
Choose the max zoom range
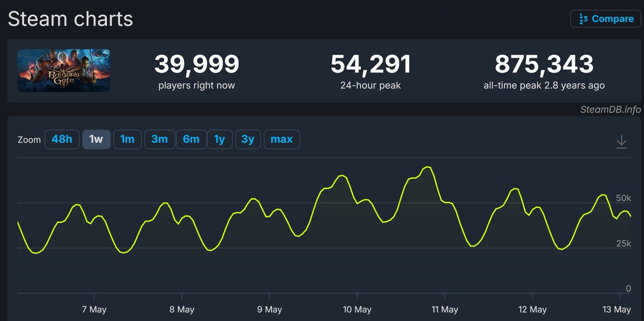coord(282,140)
